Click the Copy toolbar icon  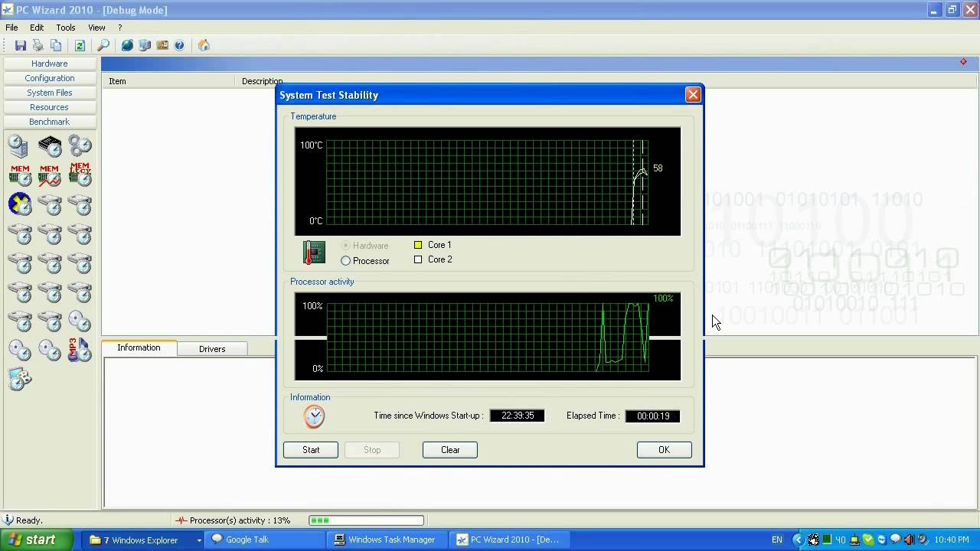click(x=56, y=45)
